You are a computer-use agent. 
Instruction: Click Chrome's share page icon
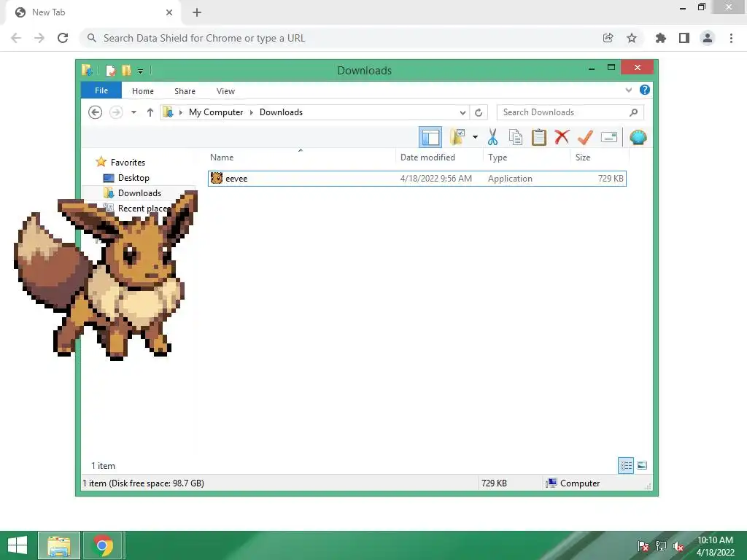click(608, 38)
